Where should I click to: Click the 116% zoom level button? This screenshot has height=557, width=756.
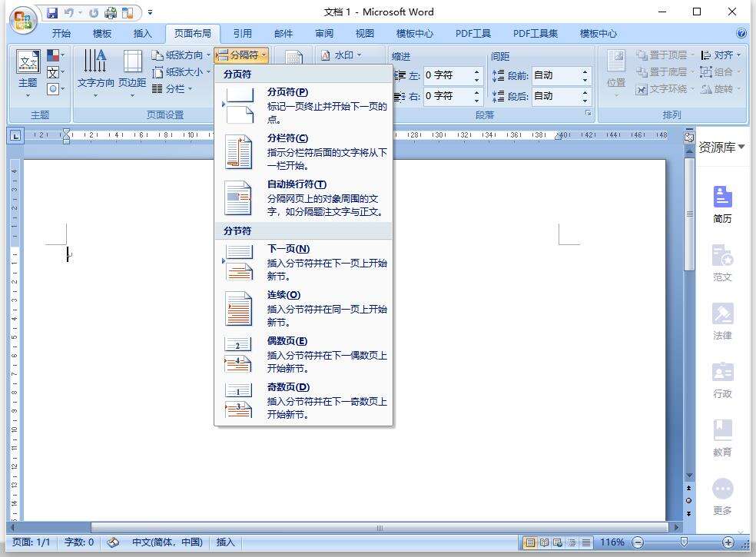point(612,542)
